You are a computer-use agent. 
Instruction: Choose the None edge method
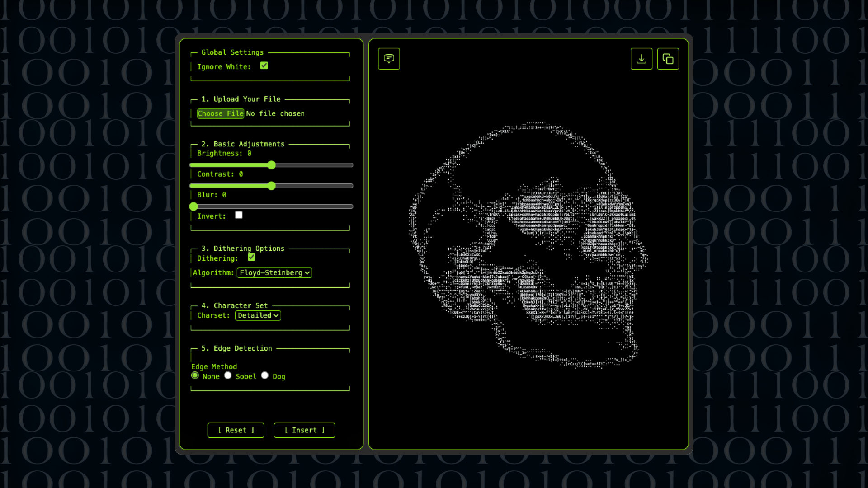coord(195,375)
